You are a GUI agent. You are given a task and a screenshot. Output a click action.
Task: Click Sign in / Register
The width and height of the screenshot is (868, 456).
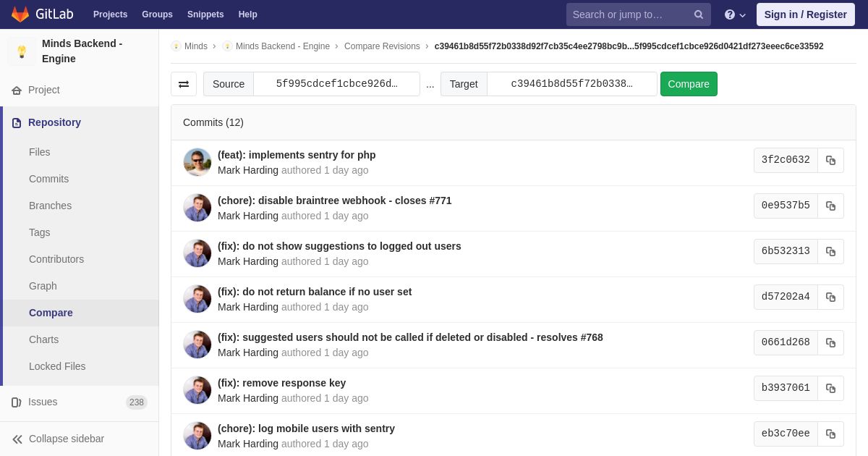coord(805,14)
